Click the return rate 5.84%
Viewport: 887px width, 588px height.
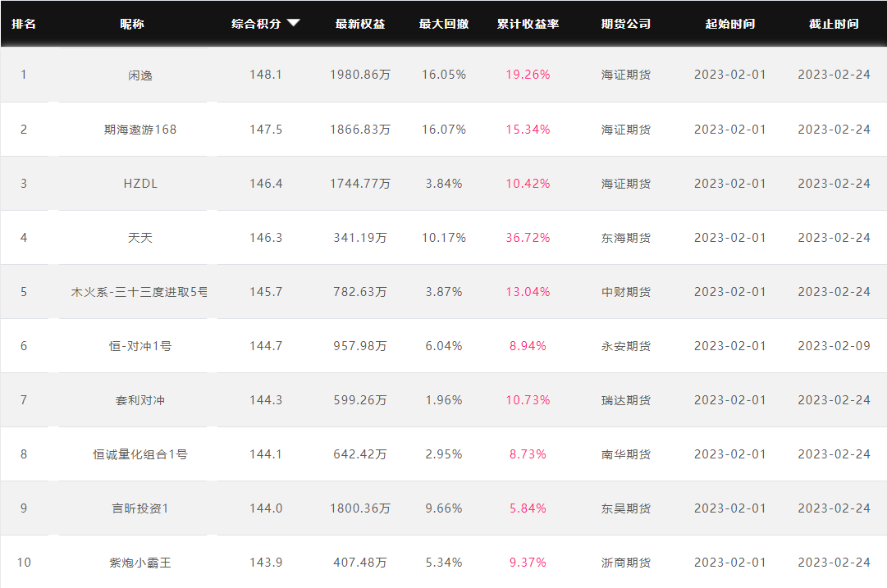click(x=528, y=508)
